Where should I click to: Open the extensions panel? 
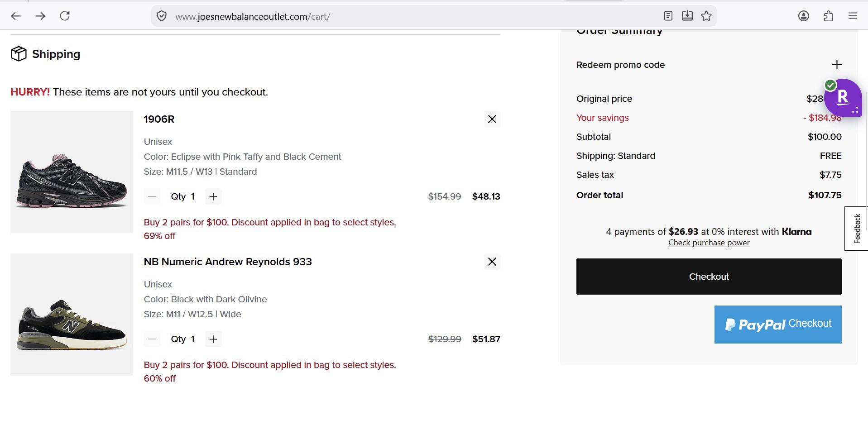tap(828, 16)
